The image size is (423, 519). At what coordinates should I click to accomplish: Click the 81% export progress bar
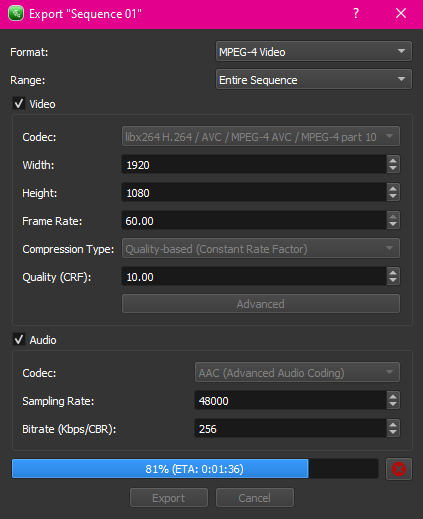(195, 469)
